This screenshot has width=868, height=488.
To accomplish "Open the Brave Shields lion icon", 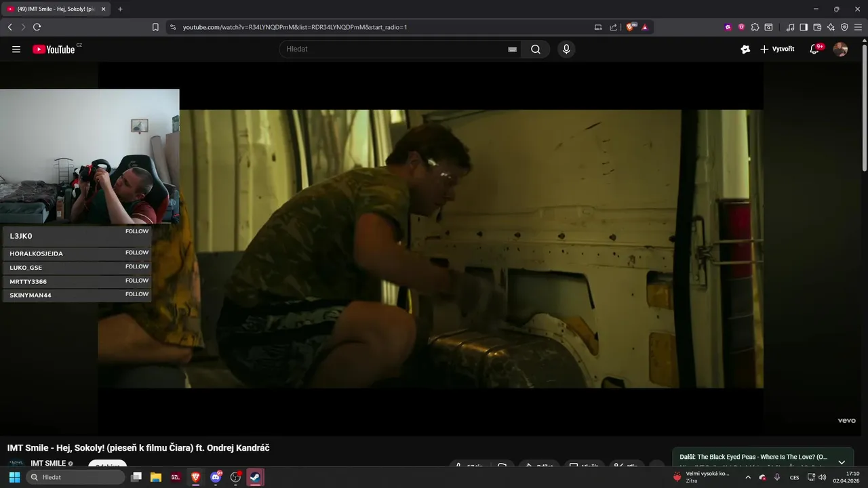I will pyautogui.click(x=631, y=27).
